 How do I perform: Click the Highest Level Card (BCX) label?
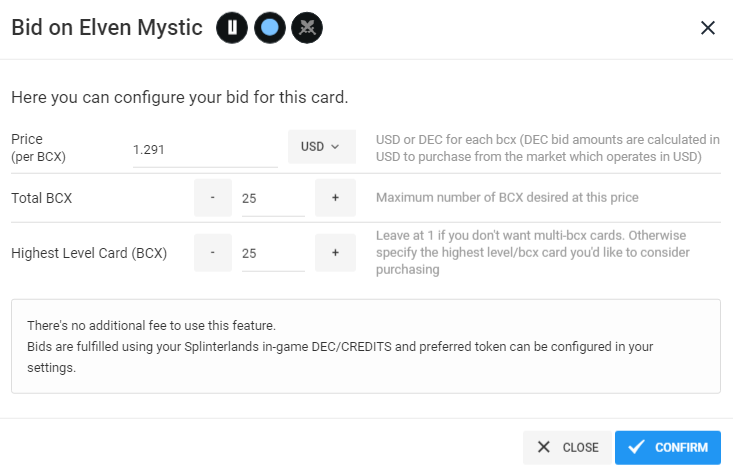(89, 253)
